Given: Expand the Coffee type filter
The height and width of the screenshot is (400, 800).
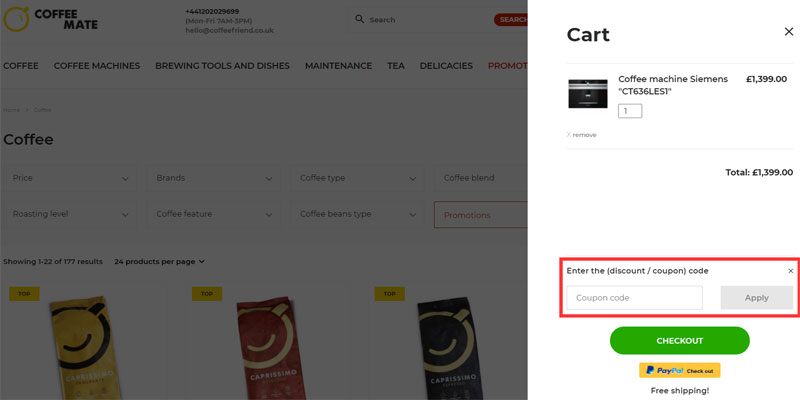Looking at the screenshot, I should (358, 178).
